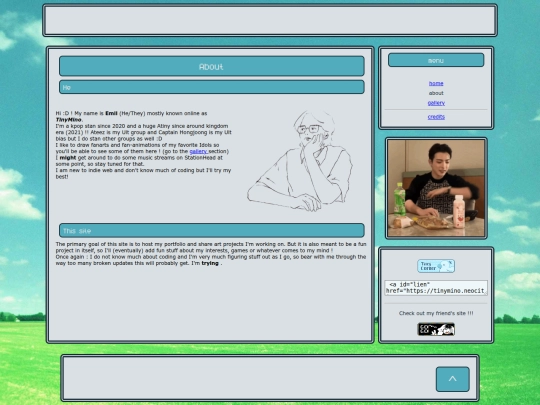This screenshot has height=405, width=540.
Task: Click the scroll-to-top arrow button
Action: (x=453, y=379)
